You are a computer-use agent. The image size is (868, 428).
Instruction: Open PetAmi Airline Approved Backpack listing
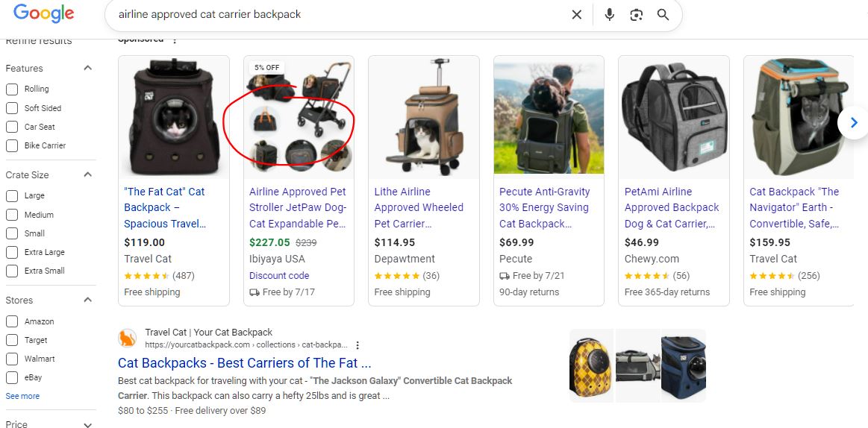coord(672,207)
